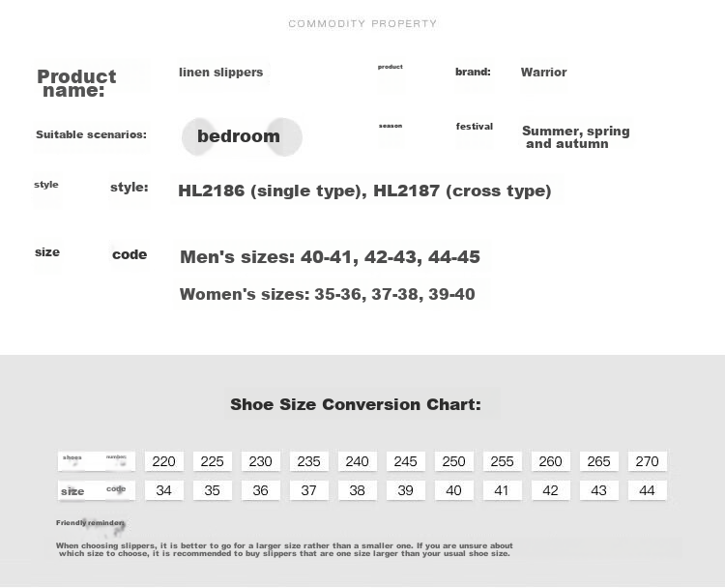This screenshot has height=588, width=725.
Task: Select size code 34 box
Action: 164,490
